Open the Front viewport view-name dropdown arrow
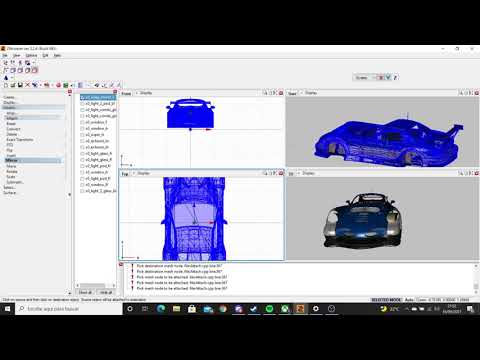This screenshot has width=480, height=360. (136, 93)
